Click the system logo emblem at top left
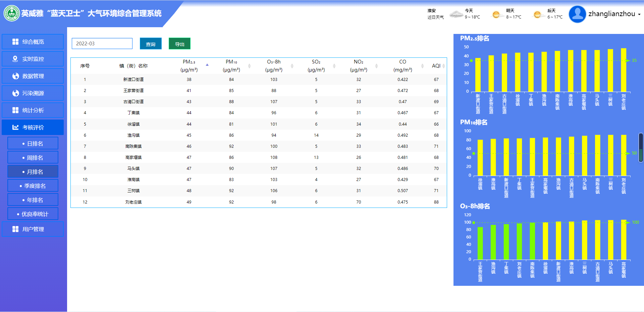644x312 pixels. [x=12, y=13]
